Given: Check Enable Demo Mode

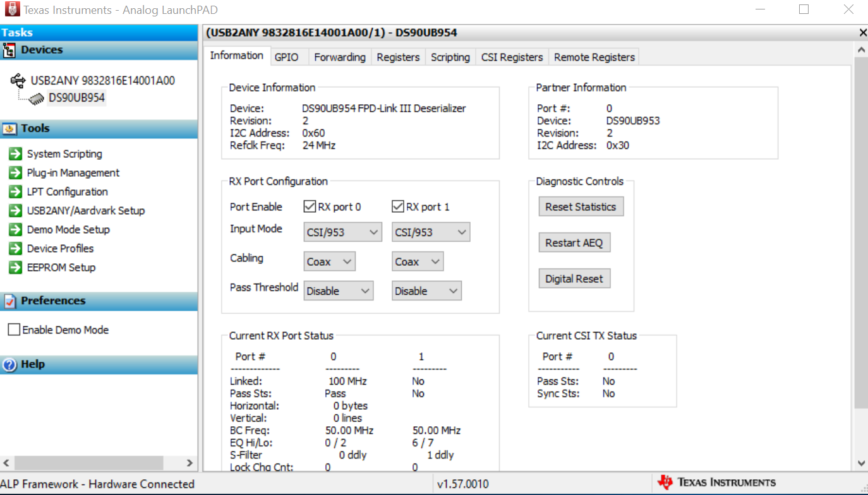Looking at the screenshot, I should [13, 330].
